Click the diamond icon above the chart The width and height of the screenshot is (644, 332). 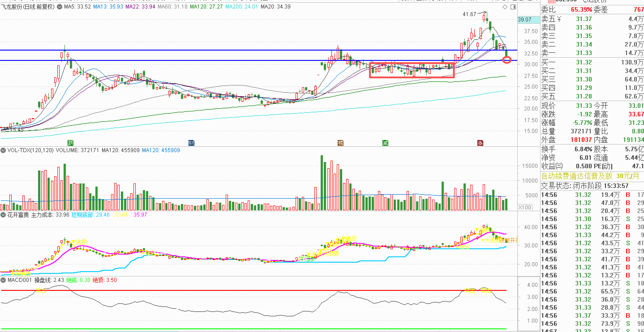click(505, 7)
